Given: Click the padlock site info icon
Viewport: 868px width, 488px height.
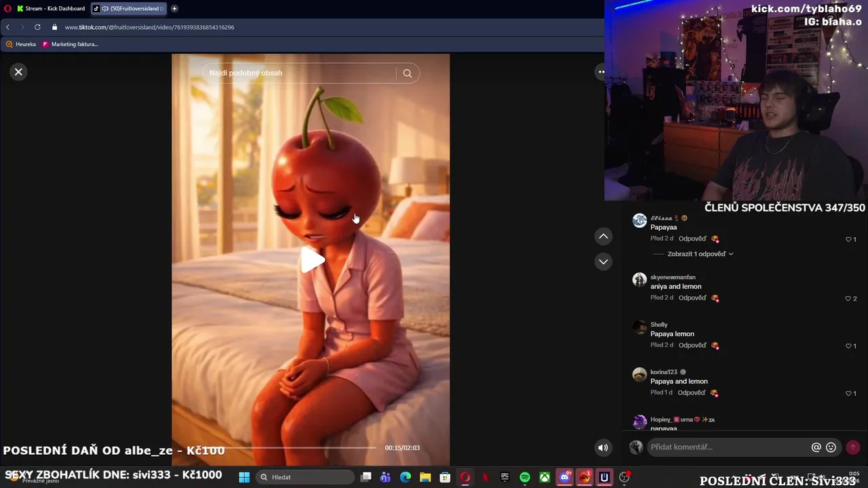Looking at the screenshot, I should coord(54,27).
